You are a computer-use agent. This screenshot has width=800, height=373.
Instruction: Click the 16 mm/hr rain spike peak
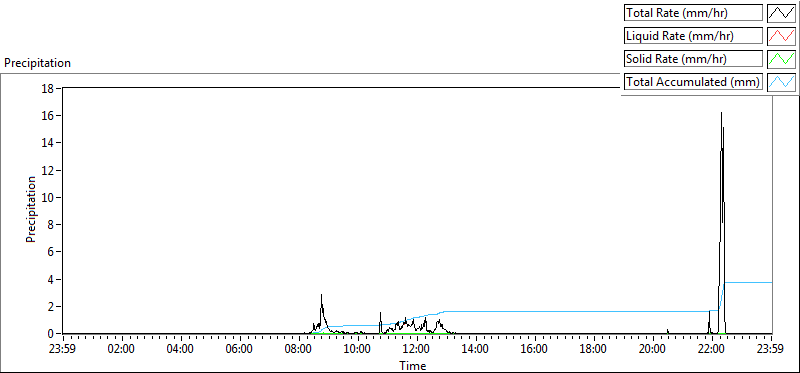[x=721, y=113]
